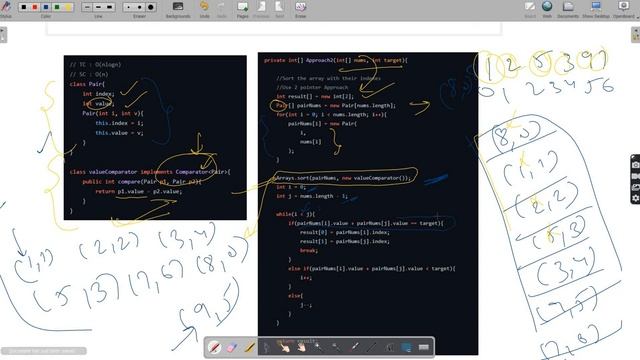Choose the large eraser size
The width and height of the screenshot is (640, 360).
click(x=151, y=7)
